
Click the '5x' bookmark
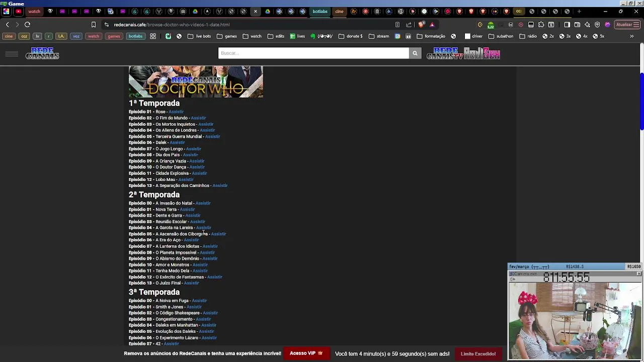[x=598, y=36]
